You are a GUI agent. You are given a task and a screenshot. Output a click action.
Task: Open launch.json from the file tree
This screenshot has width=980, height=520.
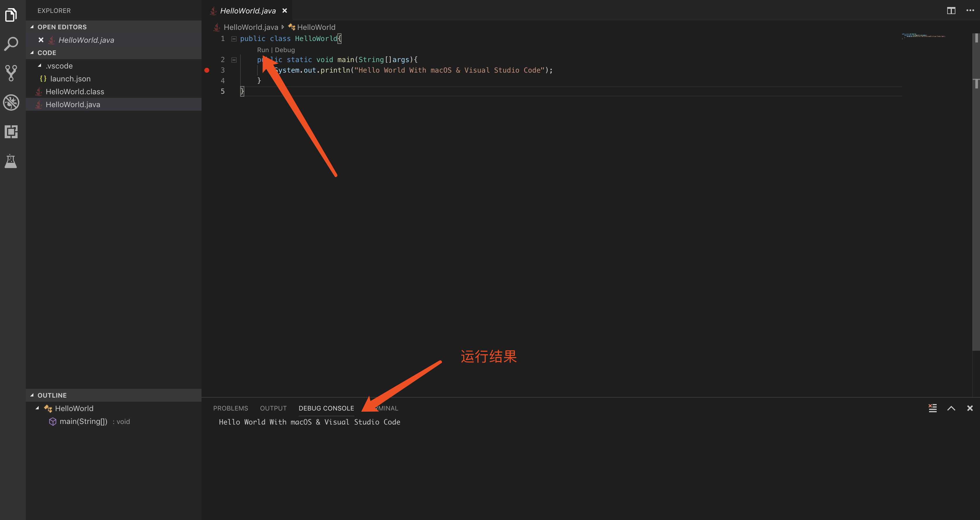click(x=113, y=79)
